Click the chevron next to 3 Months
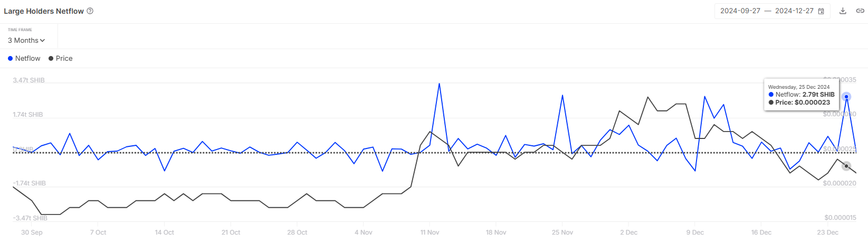The image size is (868, 242). click(x=42, y=41)
